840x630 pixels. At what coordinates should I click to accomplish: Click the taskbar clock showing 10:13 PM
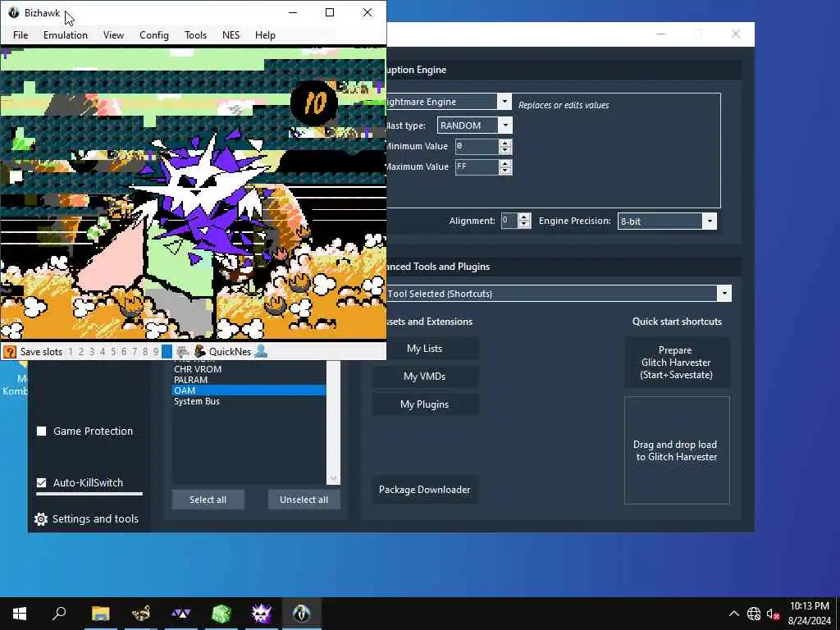809,606
